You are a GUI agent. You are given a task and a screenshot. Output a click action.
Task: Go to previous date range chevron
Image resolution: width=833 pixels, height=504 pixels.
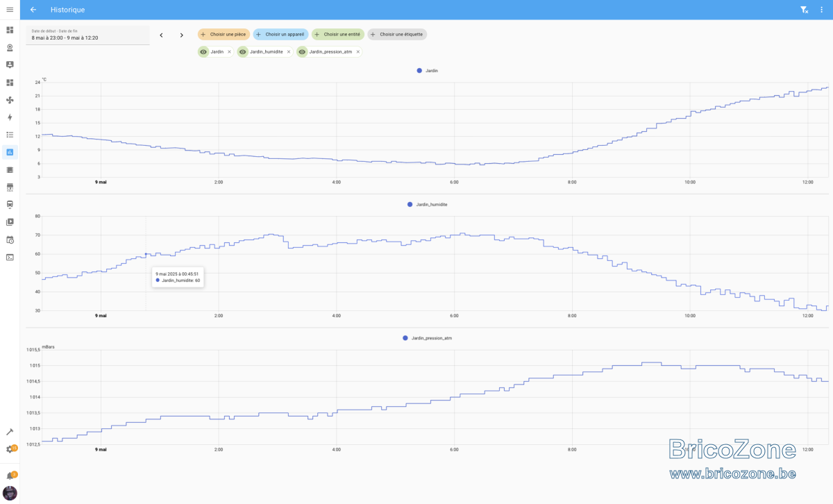(x=161, y=35)
